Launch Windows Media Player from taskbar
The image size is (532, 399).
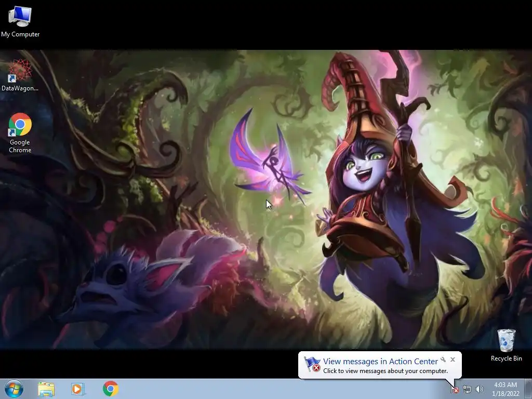tap(77, 389)
